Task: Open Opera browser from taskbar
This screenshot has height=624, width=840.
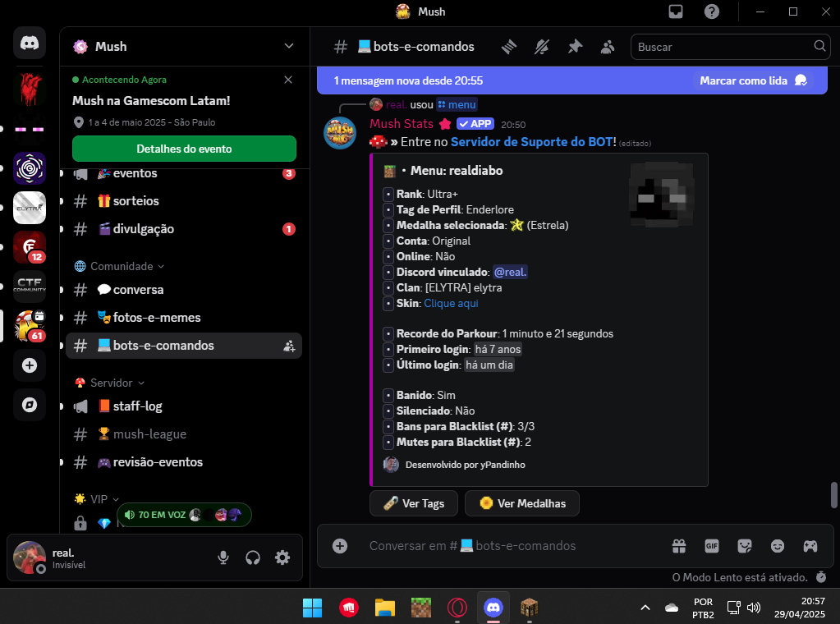Action: pyautogui.click(x=457, y=608)
